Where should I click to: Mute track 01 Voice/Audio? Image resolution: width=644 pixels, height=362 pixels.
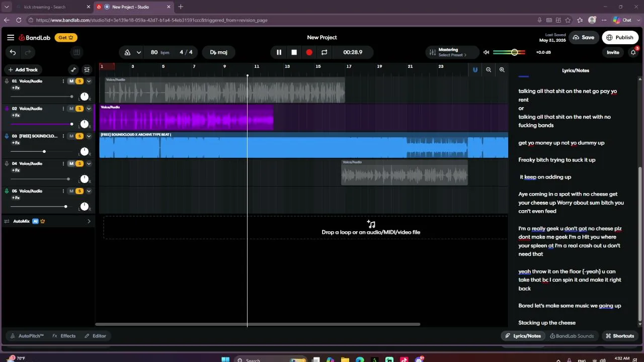(x=71, y=81)
